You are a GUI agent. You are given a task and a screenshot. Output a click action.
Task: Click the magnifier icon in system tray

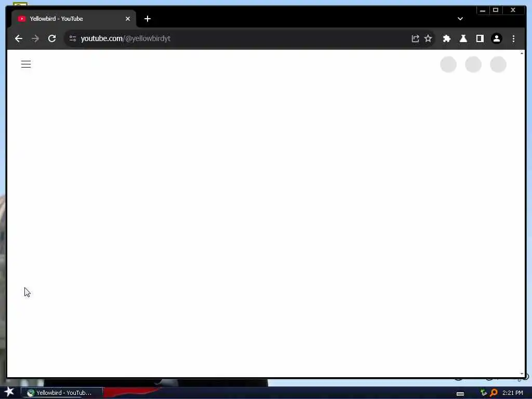[494, 393]
